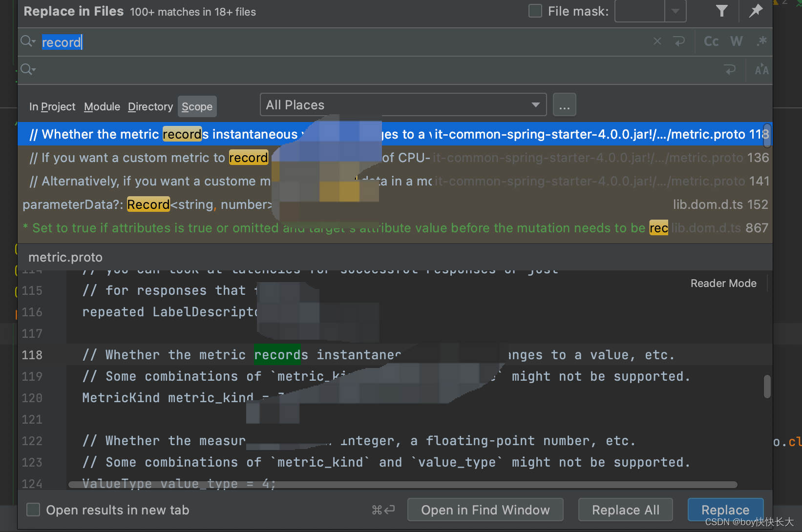Viewport: 802px width, 532px height.
Task: Select result lib.dom.d.ts line 867
Action: [395, 228]
